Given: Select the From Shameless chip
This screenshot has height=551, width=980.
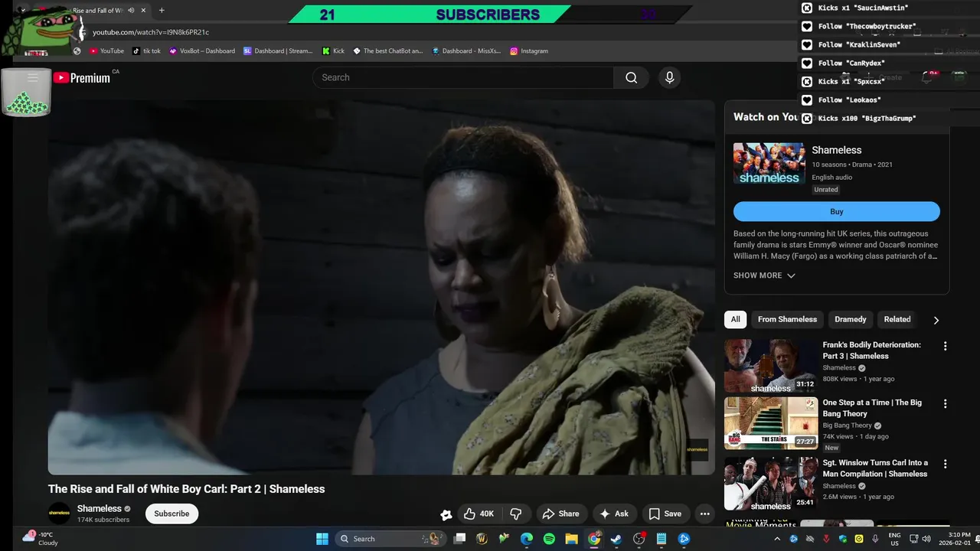Looking at the screenshot, I should pos(787,319).
